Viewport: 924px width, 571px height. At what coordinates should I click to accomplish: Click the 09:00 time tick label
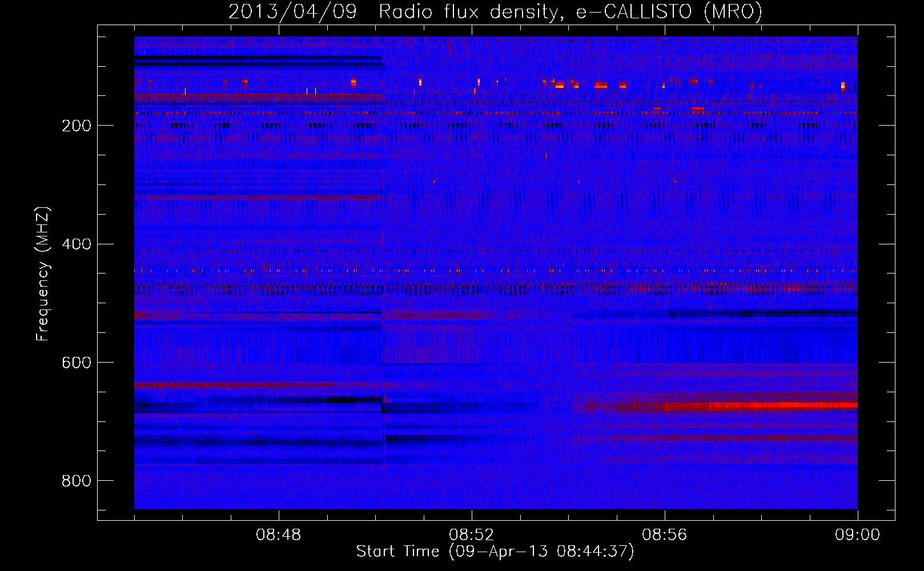(x=858, y=535)
